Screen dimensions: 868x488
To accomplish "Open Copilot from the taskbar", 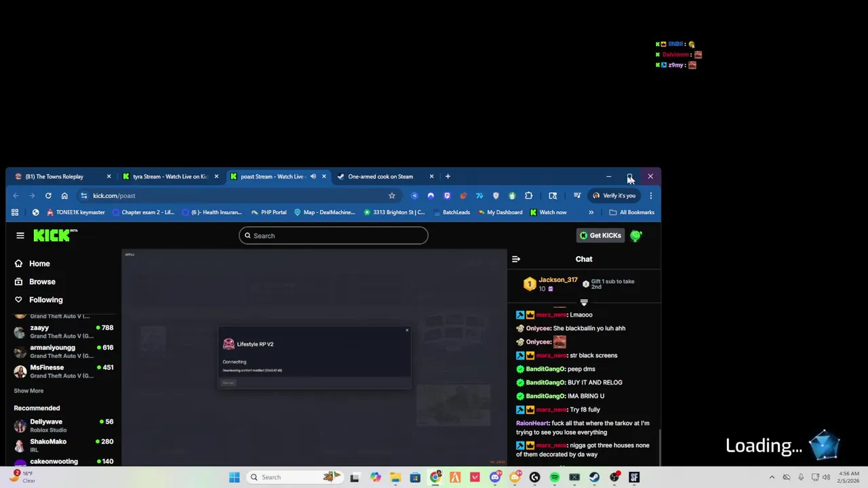I will [375, 477].
